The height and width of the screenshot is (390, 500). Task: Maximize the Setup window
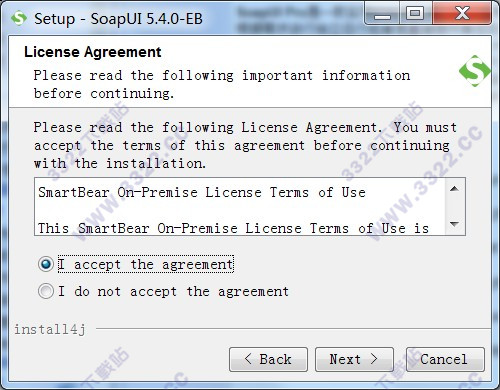(415, 14)
